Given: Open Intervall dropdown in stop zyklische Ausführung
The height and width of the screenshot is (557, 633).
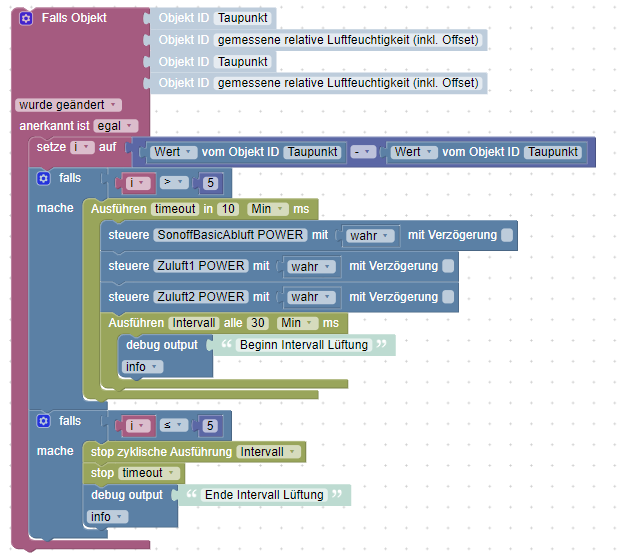Looking at the screenshot, I should (268, 452).
